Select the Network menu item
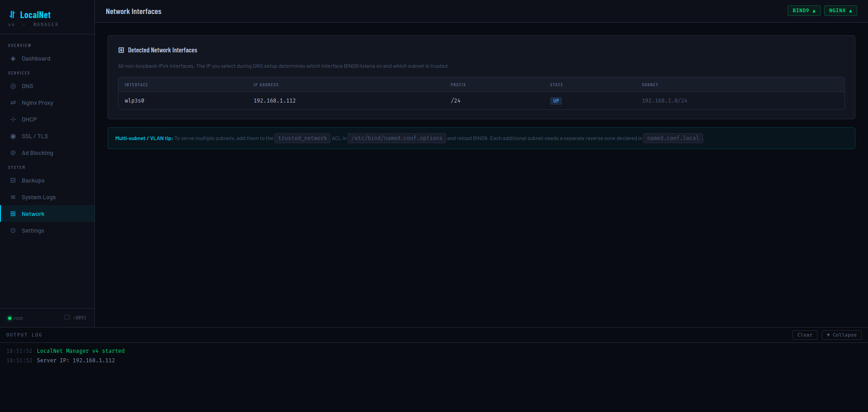Image resolution: width=868 pixels, height=412 pixels. pos(47,214)
